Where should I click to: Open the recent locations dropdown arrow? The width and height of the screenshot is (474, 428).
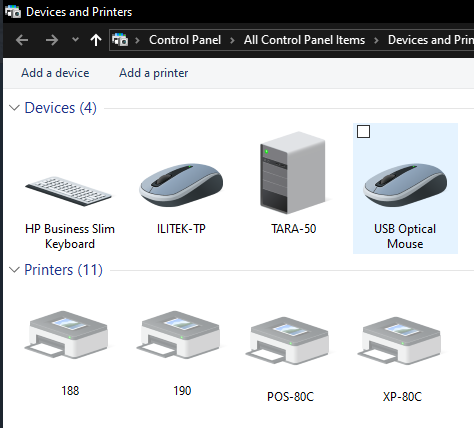75,40
